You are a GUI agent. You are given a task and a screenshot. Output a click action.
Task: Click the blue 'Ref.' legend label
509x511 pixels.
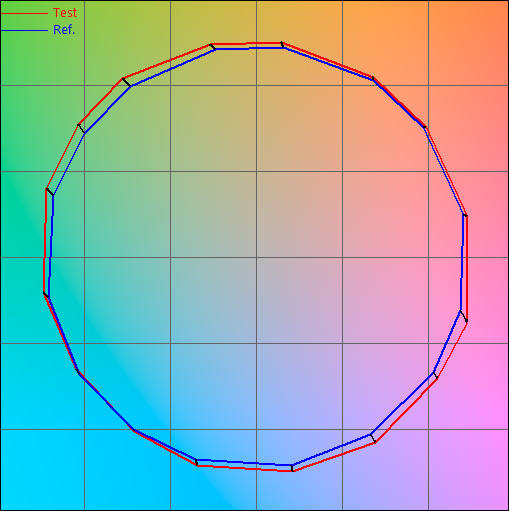coord(64,30)
